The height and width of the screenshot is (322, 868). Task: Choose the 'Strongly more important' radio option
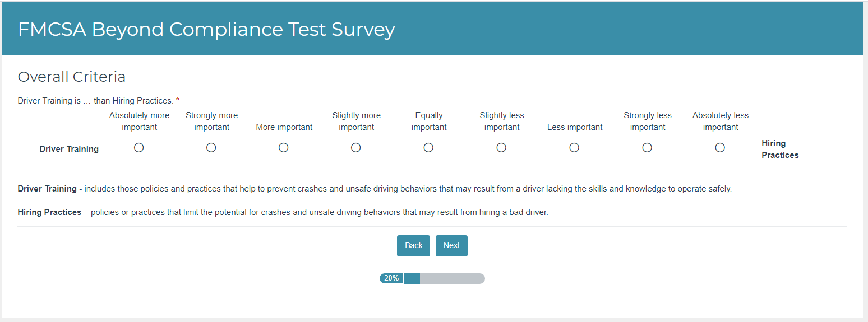click(211, 147)
